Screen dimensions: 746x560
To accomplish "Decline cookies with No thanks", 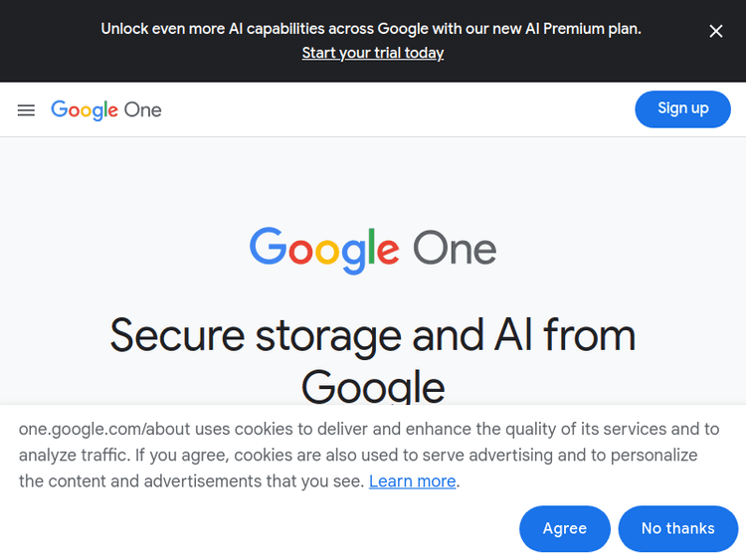I will click(x=677, y=528).
